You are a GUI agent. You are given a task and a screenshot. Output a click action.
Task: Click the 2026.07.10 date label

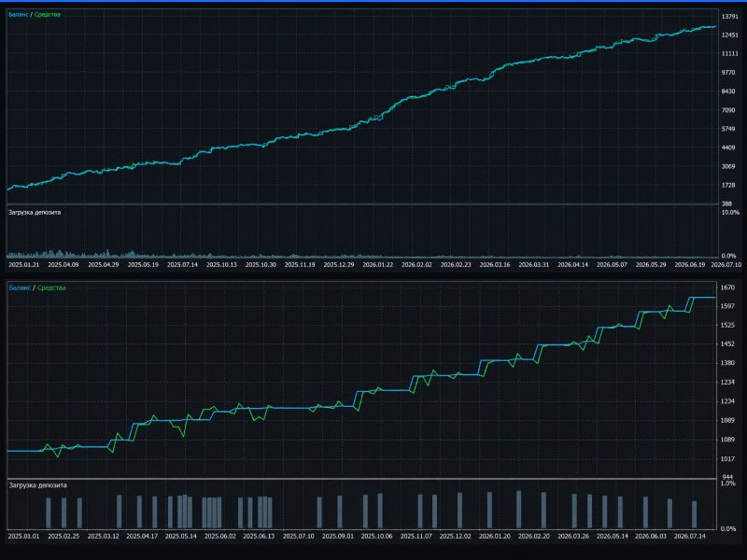(x=726, y=265)
